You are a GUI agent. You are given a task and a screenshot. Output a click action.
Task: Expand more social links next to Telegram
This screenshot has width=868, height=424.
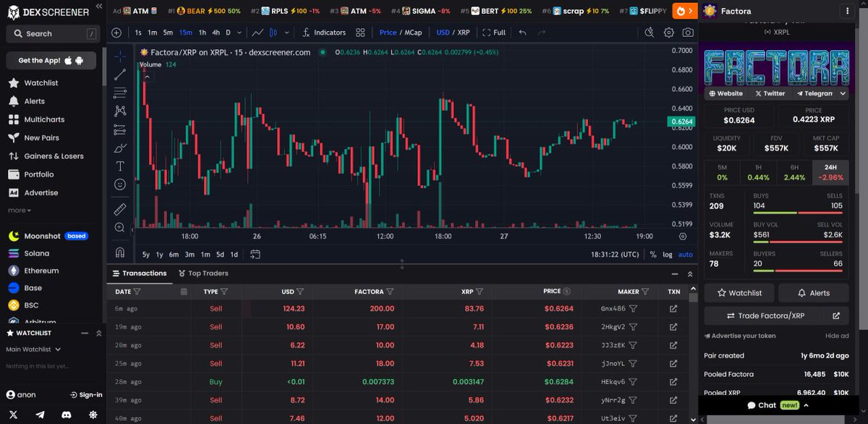pyautogui.click(x=843, y=93)
